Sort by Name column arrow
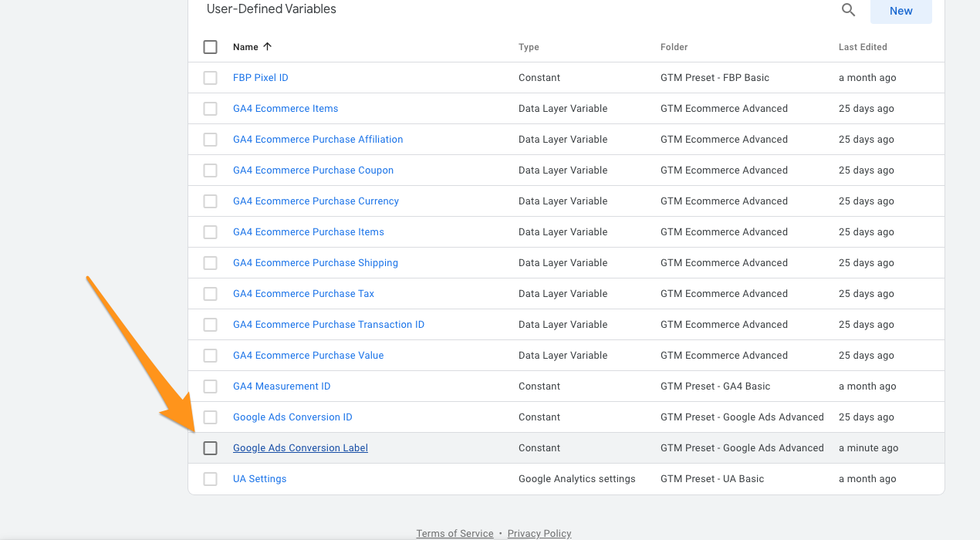Image resolution: width=980 pixels, height=540 pixels. tap(268, 47)
